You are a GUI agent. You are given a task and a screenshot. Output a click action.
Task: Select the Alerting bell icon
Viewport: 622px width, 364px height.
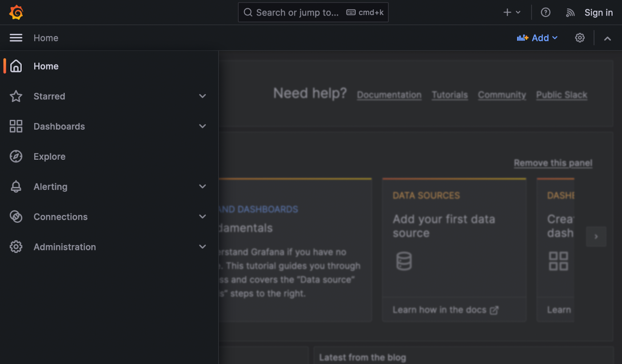coord(16,186)
